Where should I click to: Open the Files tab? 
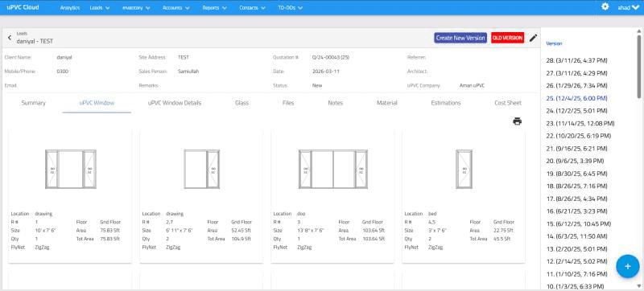point(288,103)
